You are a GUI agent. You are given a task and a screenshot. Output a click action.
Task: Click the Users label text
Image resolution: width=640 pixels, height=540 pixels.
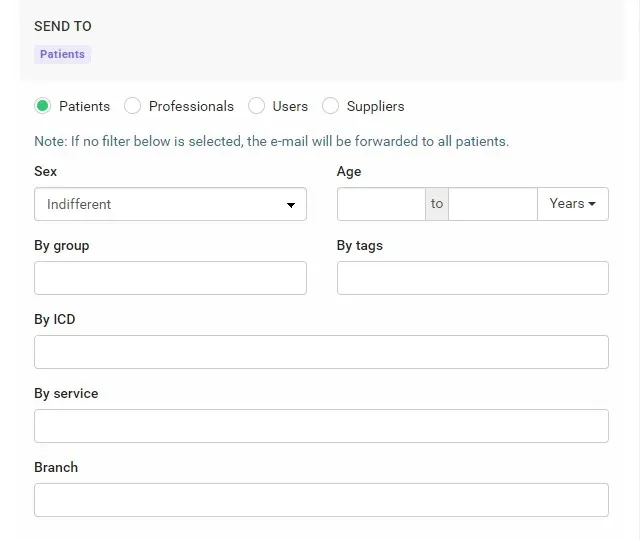tap(290, 106)
